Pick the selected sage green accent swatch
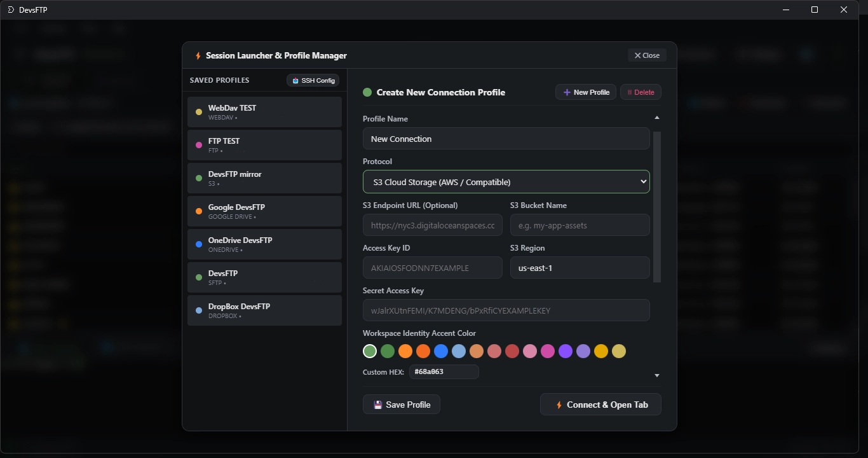Screen dimensions: 868x458 click(x=370, y=351)
